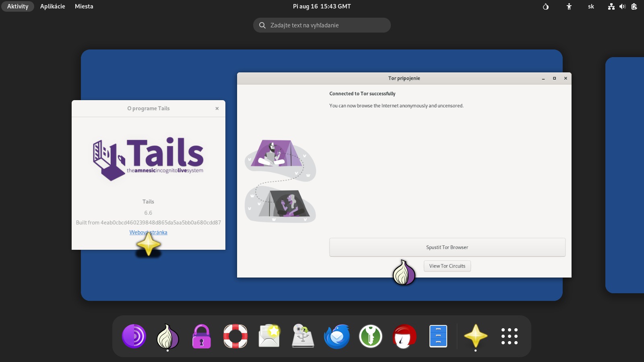
Task: Click the Tails logo image in About window
Action: [x=148, y=158]
